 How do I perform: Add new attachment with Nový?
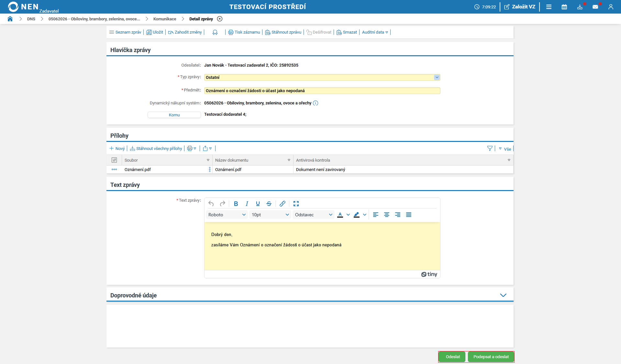pos(117,149)
